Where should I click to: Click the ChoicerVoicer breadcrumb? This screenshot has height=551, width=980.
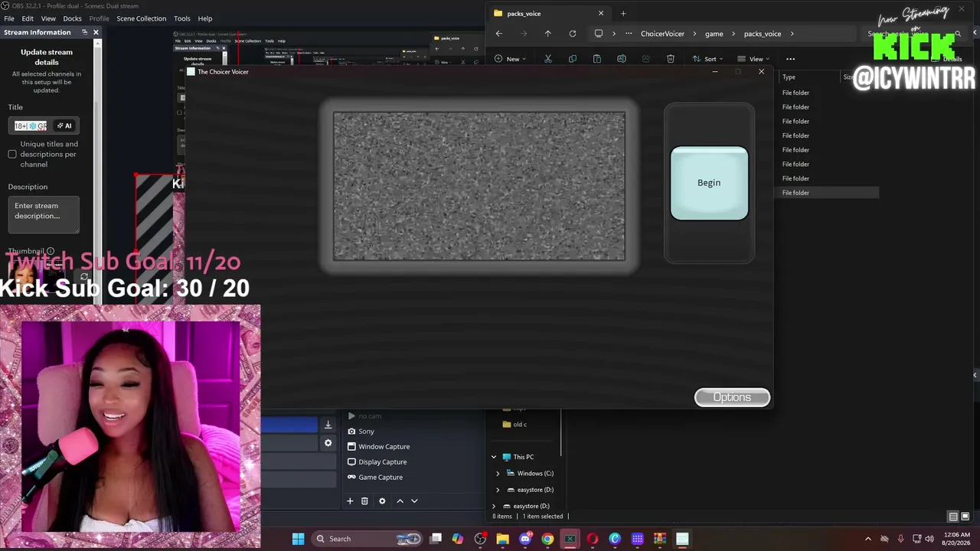click(x=662, y=34)
